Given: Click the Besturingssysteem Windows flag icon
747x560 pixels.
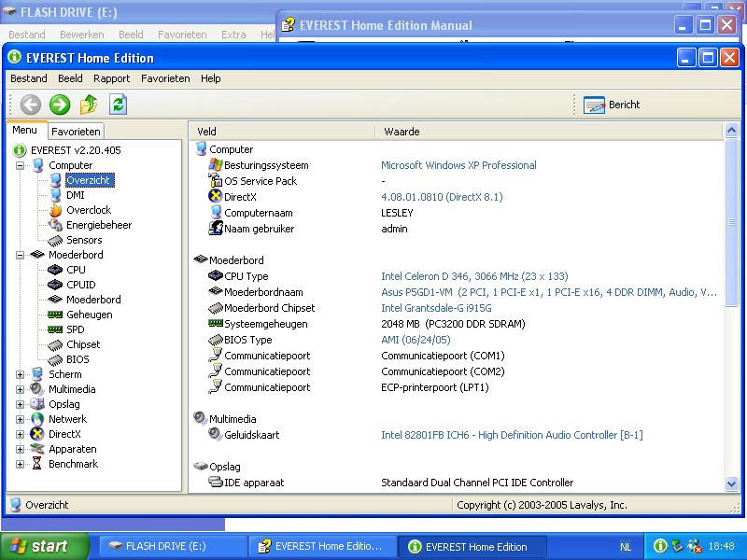Looking at the screenshot, I should pos(216,165).
